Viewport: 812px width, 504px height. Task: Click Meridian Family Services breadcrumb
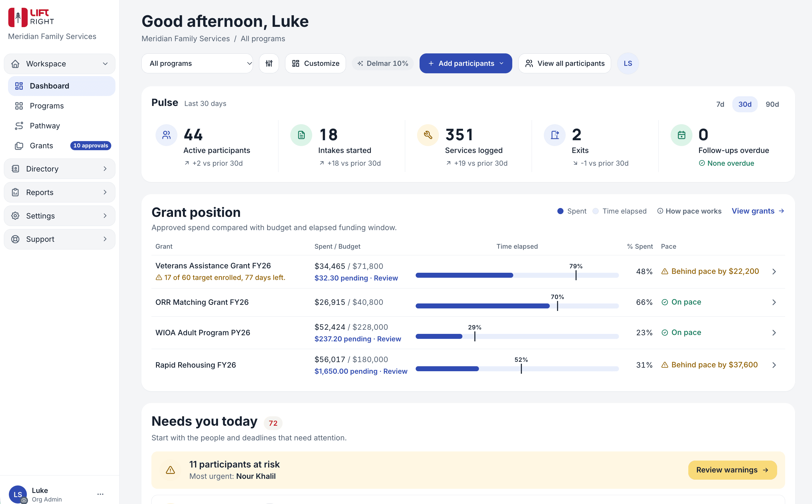(x=186, y=39)
